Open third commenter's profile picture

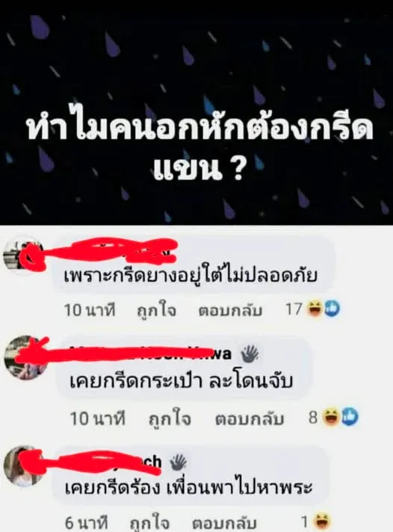(x=23, y=466)
